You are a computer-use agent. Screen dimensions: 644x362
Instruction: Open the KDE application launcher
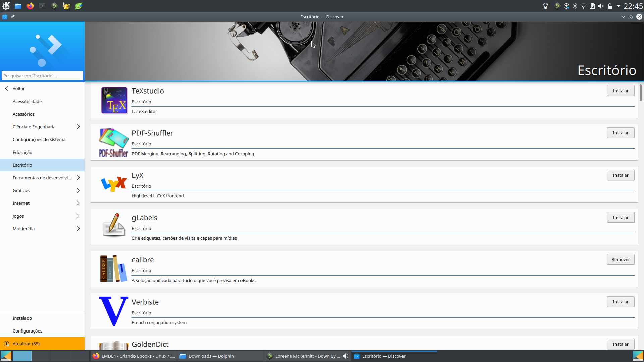6,6
